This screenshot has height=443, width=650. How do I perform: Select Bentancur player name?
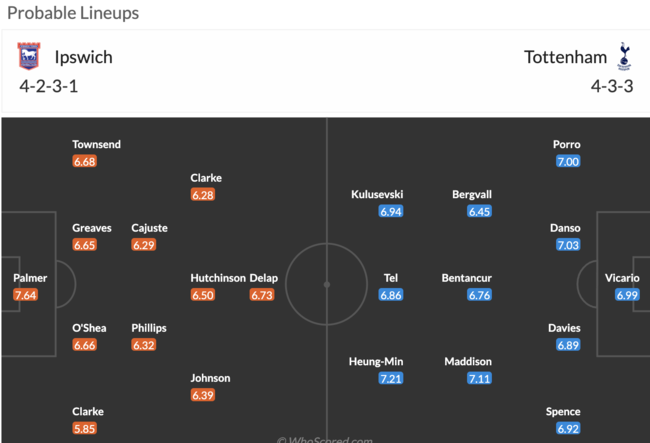pos(466,278)
